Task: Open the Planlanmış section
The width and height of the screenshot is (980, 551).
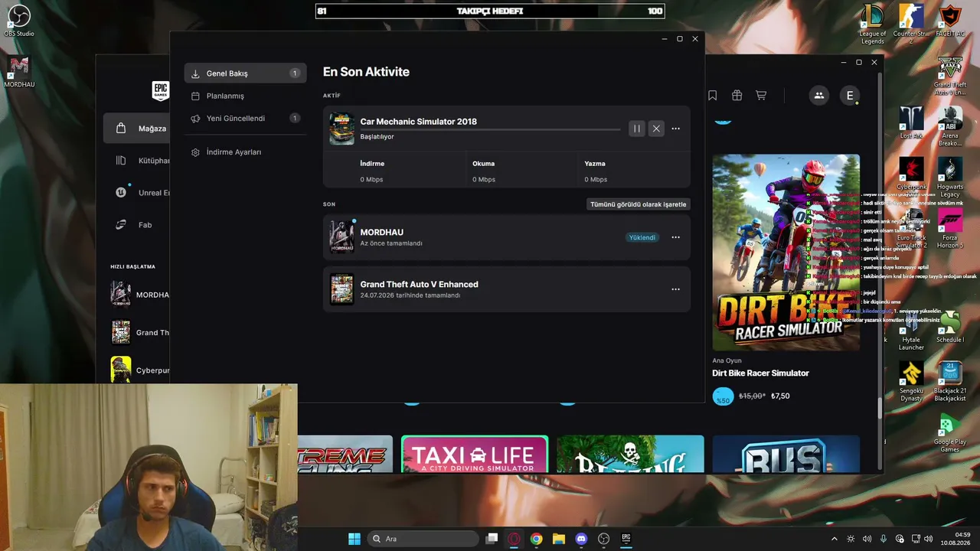Action: [245, 96]
